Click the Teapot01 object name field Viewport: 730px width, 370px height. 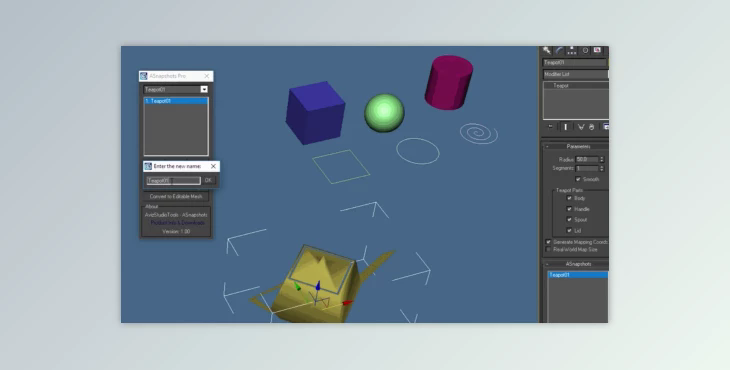[x=575, y=62]
